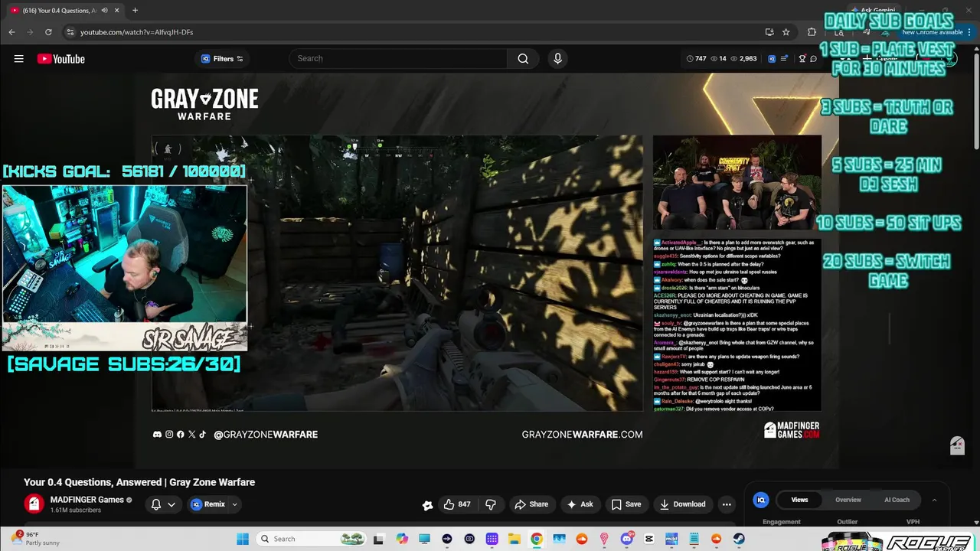This screenshot has width=980, height=551.
Task: Open the chat bubble icon in header
Action: pyautogui.click(x=813, y=59)
